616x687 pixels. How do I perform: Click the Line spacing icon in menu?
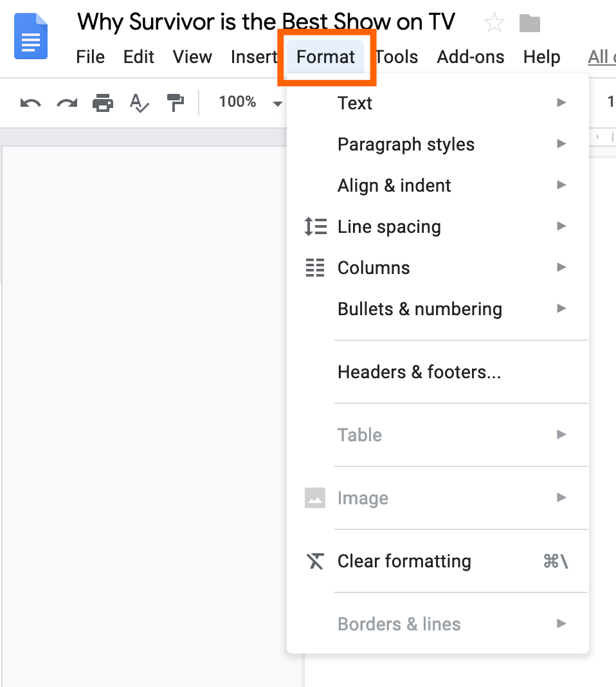coord(315,226)
